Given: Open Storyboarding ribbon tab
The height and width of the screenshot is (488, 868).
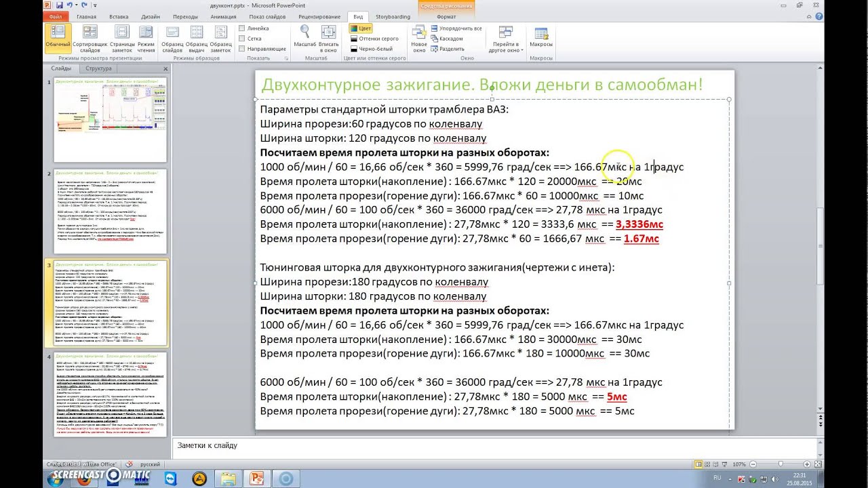Looking at the screenshot, I should click(x=393, y=16).
